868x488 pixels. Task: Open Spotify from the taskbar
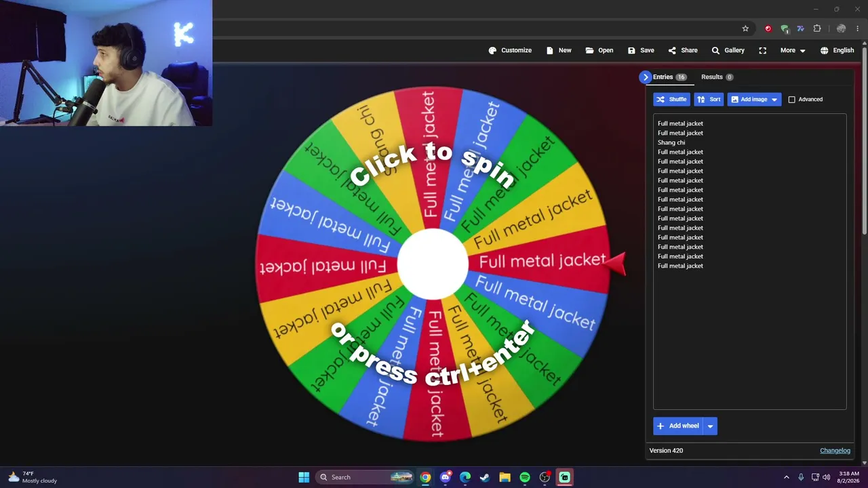coord(525,477)
